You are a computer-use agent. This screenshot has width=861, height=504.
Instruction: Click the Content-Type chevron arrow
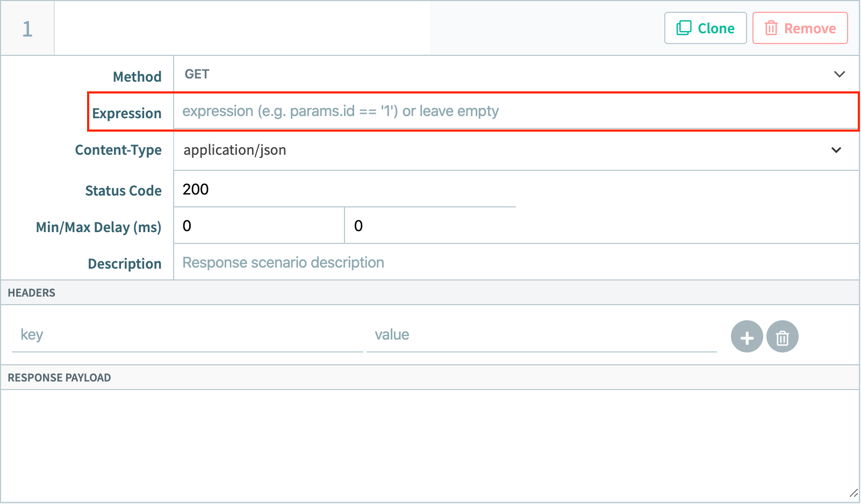pos(836,150)
